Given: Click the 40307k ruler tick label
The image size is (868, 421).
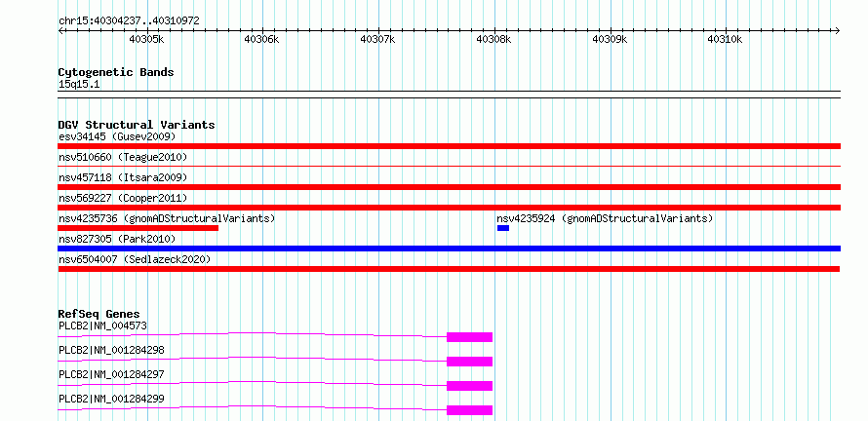Looking at the screenshot, I should (377, 39).
